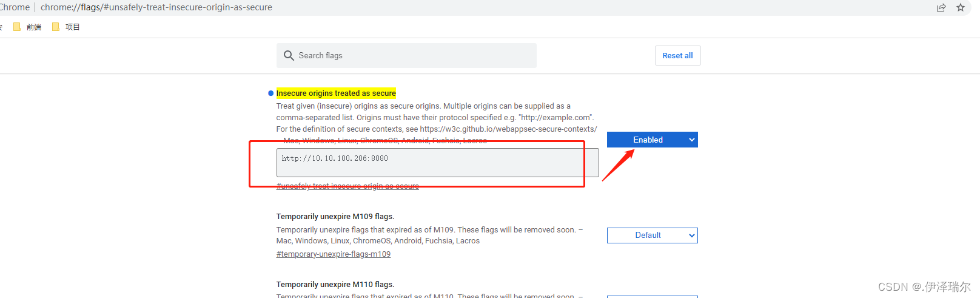Open the #unsafely-treat-insecure-origin-as-secure anchor link
Image resolution: width=980 pixels, height=298 pixels.
pos(347,186)
